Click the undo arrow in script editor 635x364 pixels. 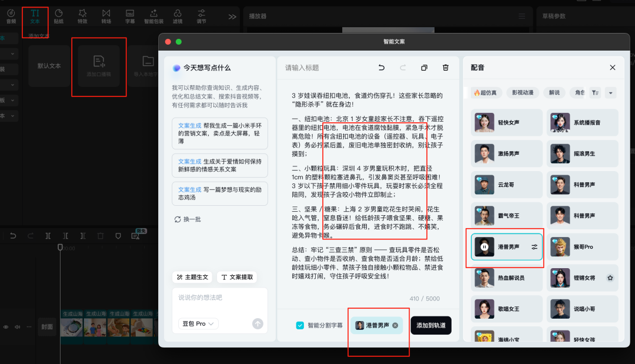382,68
